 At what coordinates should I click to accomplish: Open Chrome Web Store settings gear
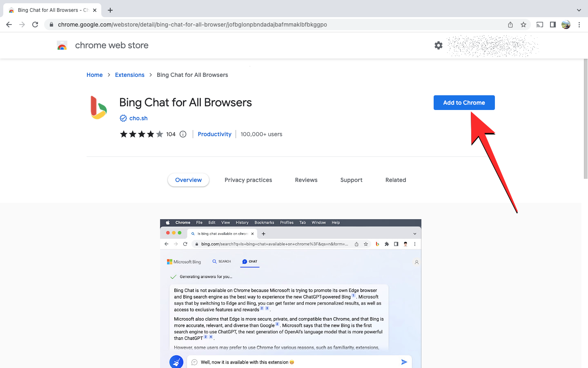point(439,45)
